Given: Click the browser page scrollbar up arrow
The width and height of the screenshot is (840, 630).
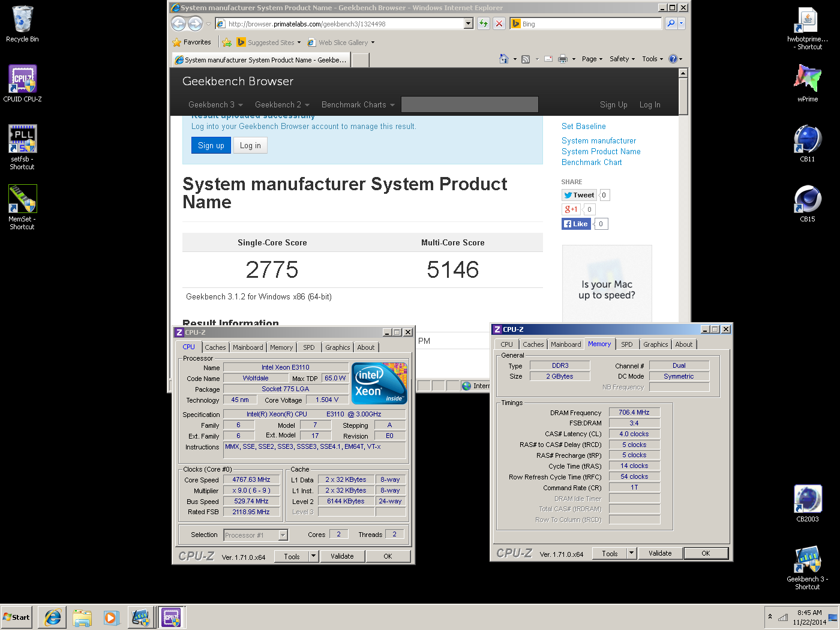Looking at the screenshot, I should [x=683, y=73].
